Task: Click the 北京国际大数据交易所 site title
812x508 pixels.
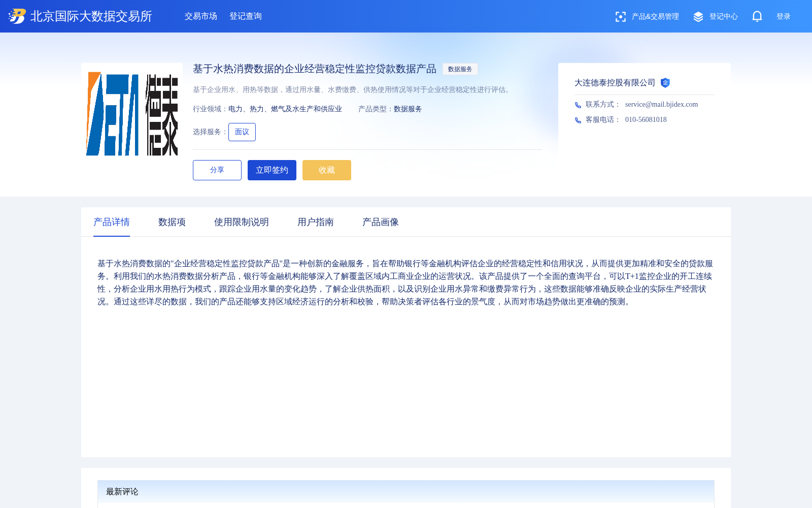Action: tap(91, 16)
